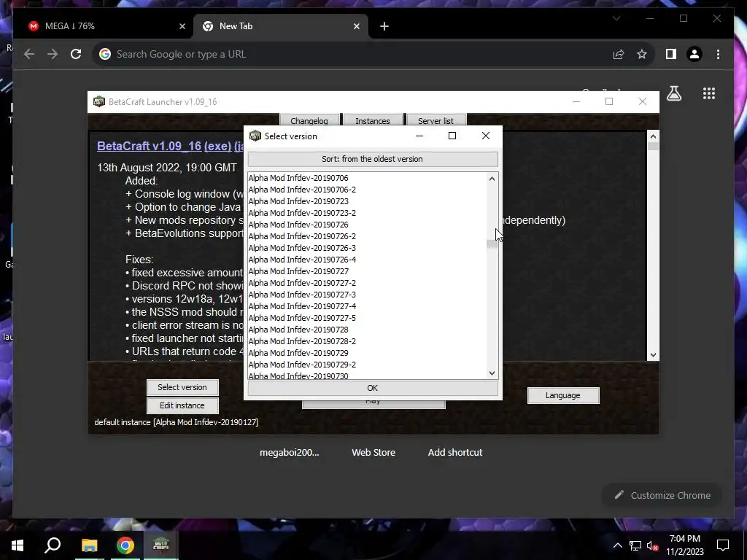Click the Edit instance button

tap(182, 405)
